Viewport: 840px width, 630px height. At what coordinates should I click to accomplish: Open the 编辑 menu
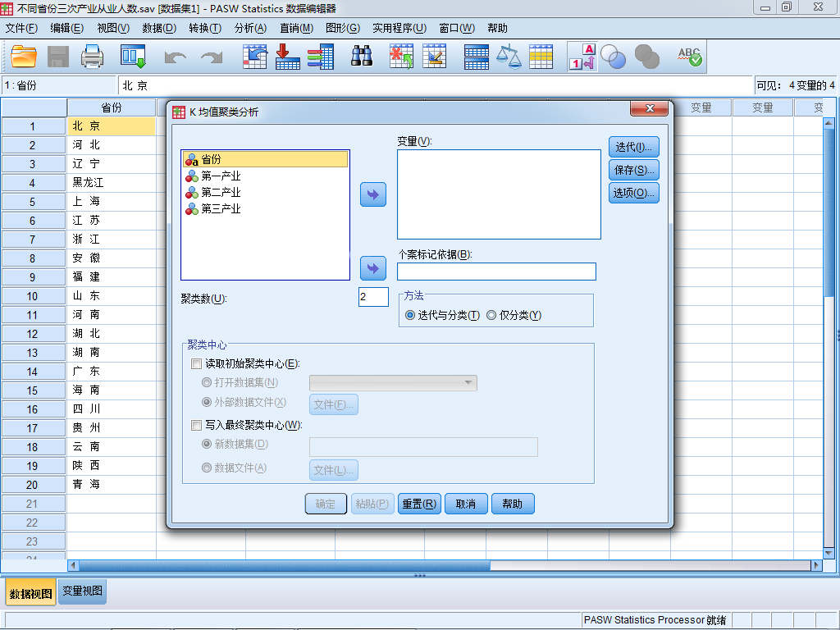point(67,28)
